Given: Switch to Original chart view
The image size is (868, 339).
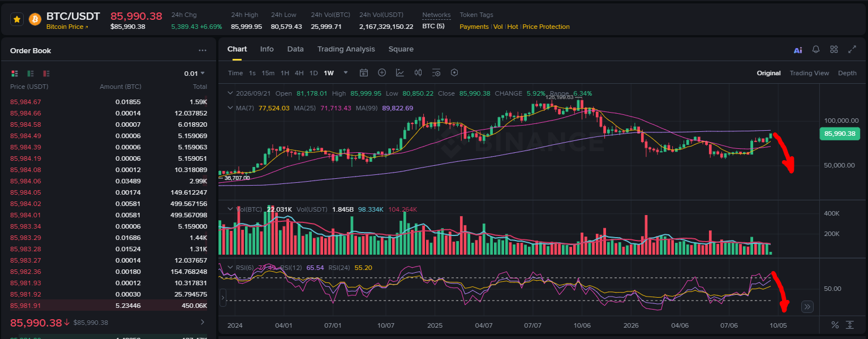Looking at the screenshot, I should click(x=769, y=73).
